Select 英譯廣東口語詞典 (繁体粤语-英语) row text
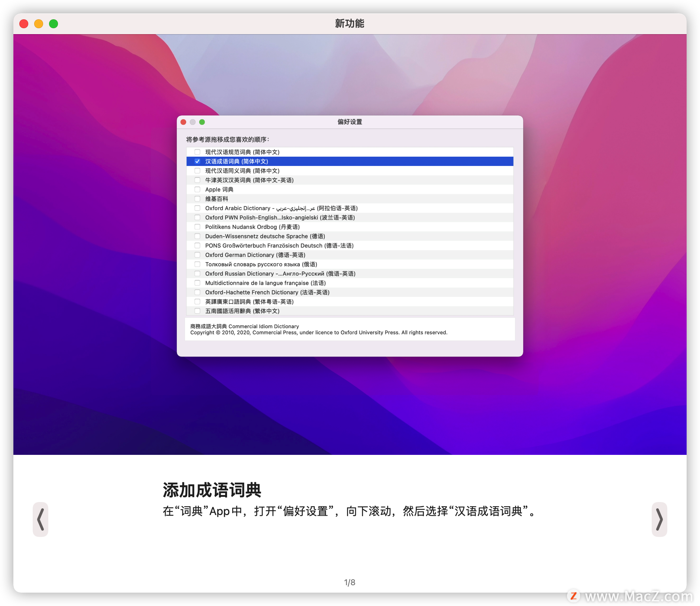 point(249,302)
